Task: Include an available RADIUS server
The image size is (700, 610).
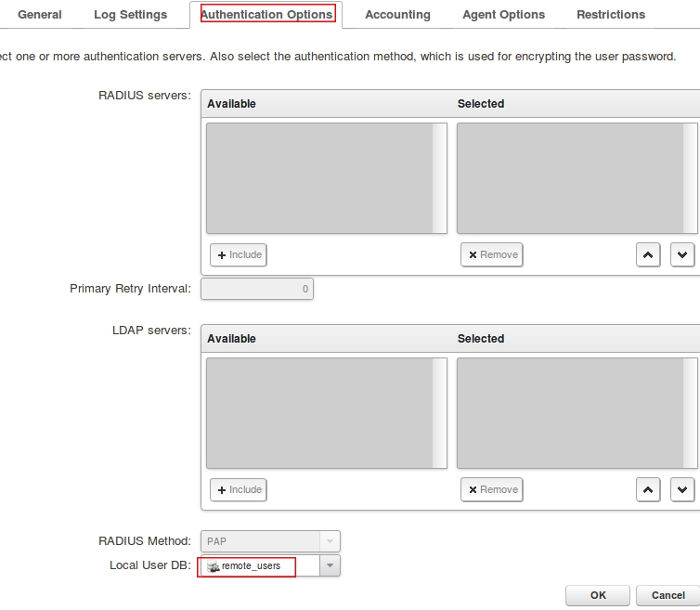Action: [239, 254]
